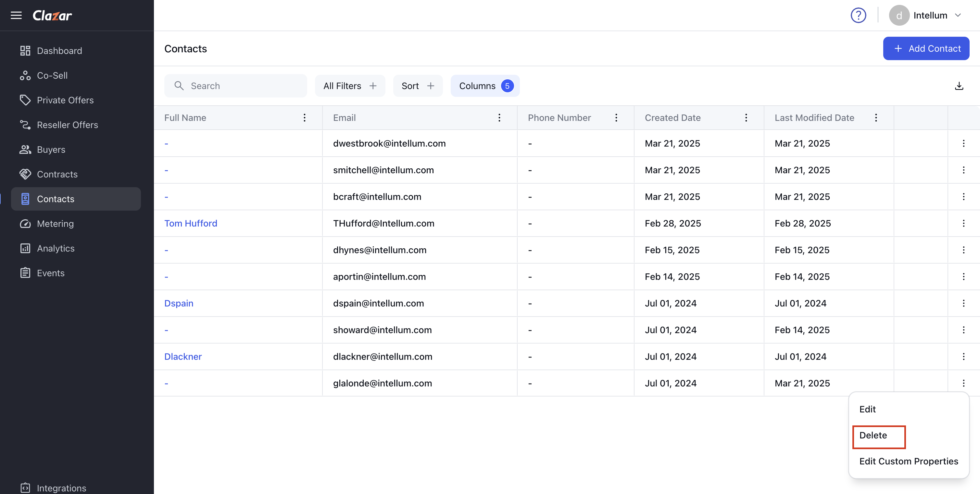Screen dimensions: 980x494
Task: Open row actions for dhynes@intellum.com
Action: 963,250
